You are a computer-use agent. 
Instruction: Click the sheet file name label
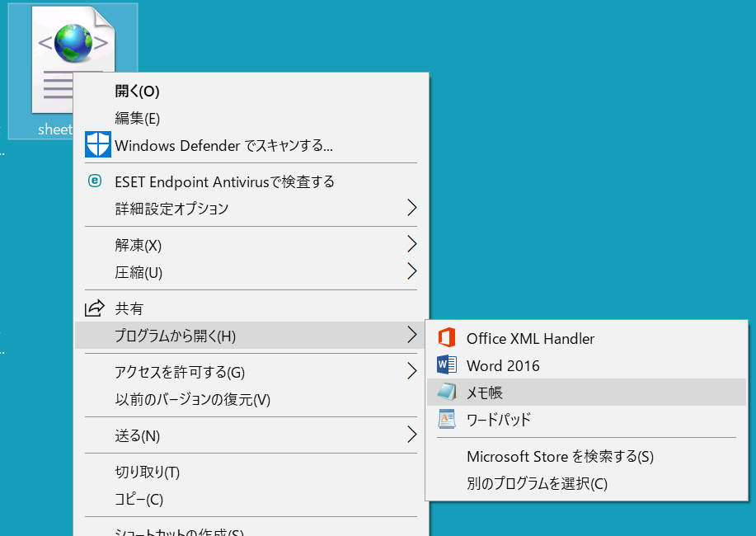[x=55, y=129]
